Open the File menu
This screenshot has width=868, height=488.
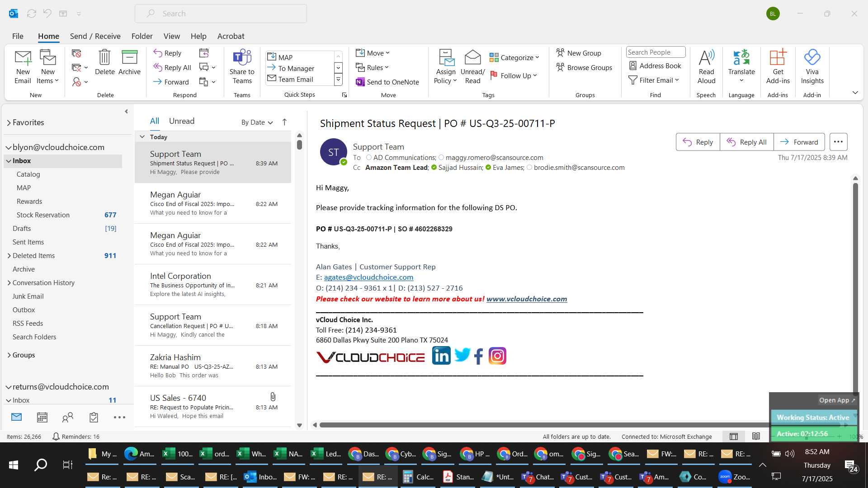coord(18,36)
